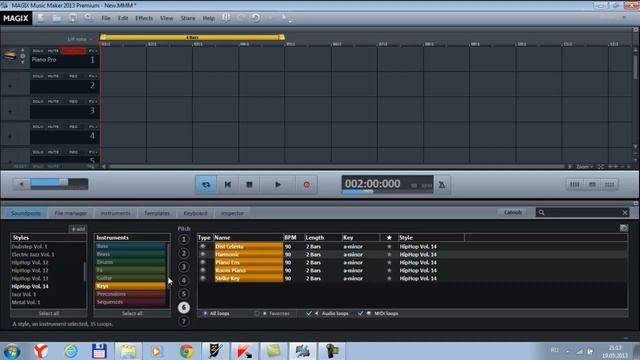
Task: Click the save project toolbar icon
Action: (x=73, y=18)
